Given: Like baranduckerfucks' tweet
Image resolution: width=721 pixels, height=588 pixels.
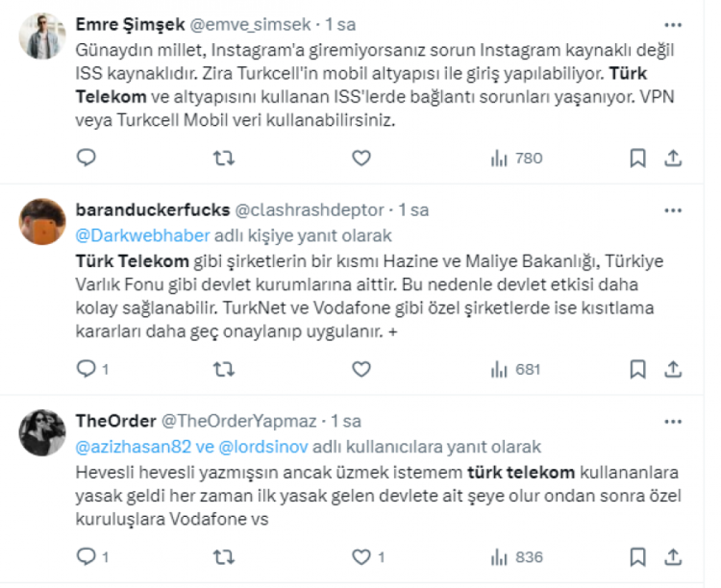Looking at the screenshot, I should [x=361, y=368].
